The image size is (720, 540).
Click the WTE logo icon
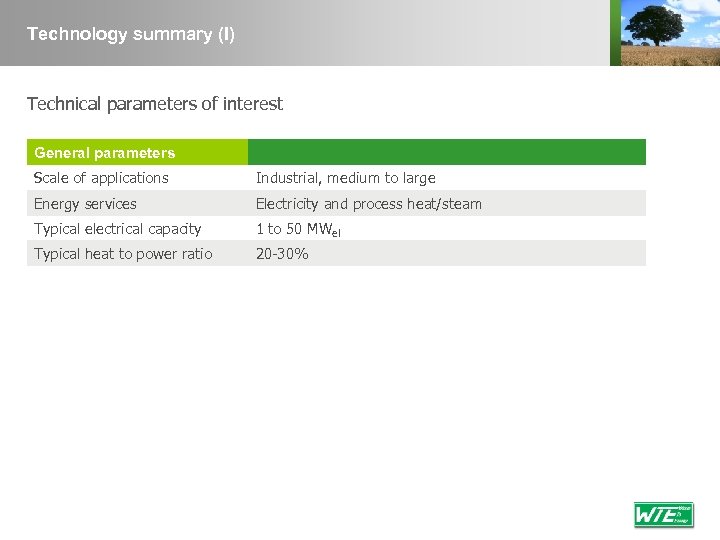point(664,515)
